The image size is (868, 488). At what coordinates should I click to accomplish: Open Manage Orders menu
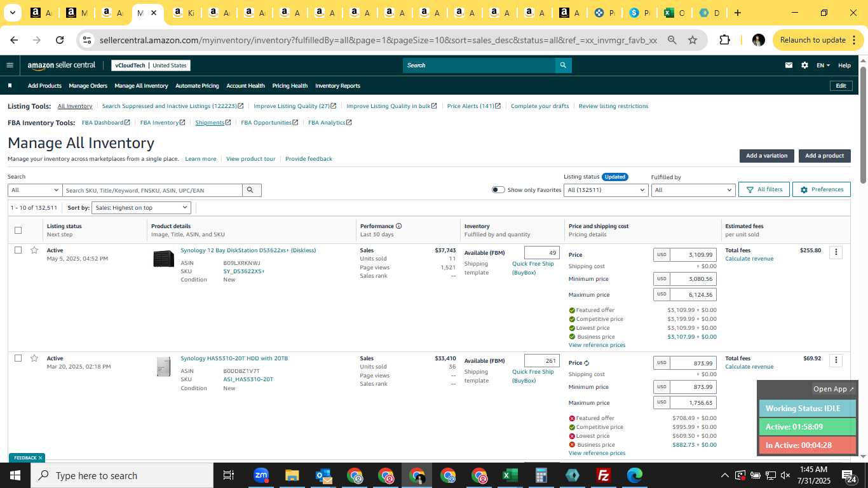point(88,86)
